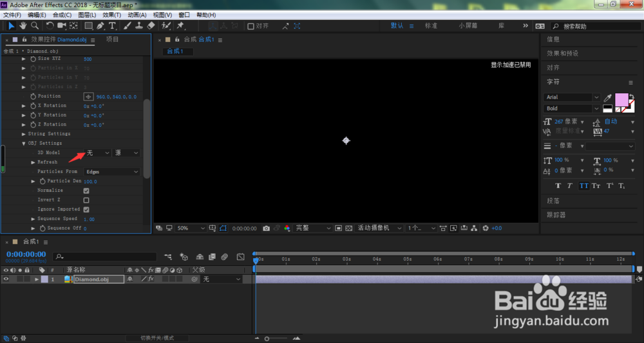Click the reset exposure icon

(x=486, y=228)
